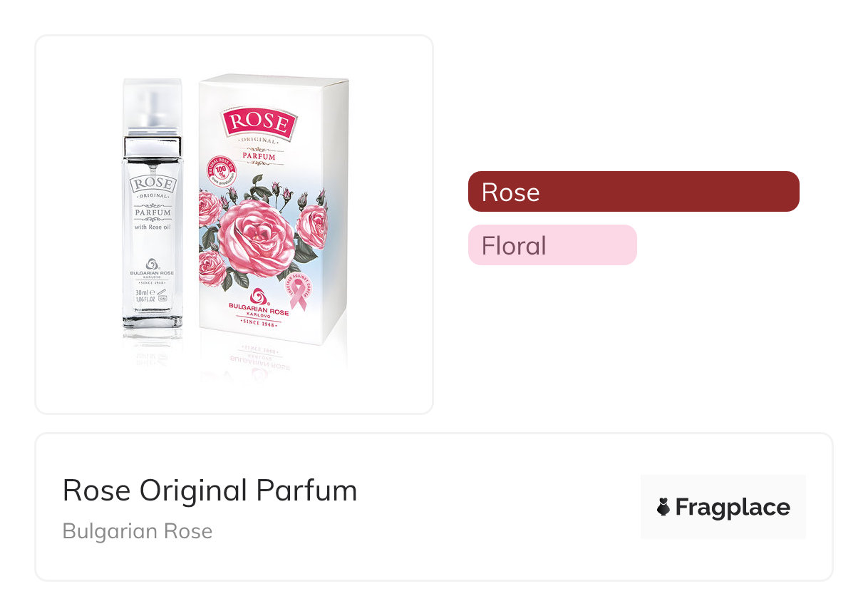
Task: Click the Fragplace logo button
Action: click(723, 507)
